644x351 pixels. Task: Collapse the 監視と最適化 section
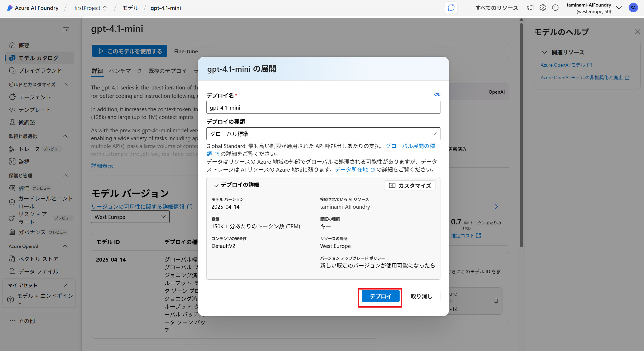pos(65,136)
